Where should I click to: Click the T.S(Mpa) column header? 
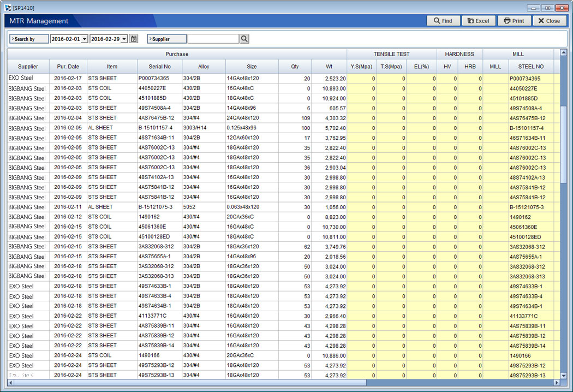click(391, 67)
